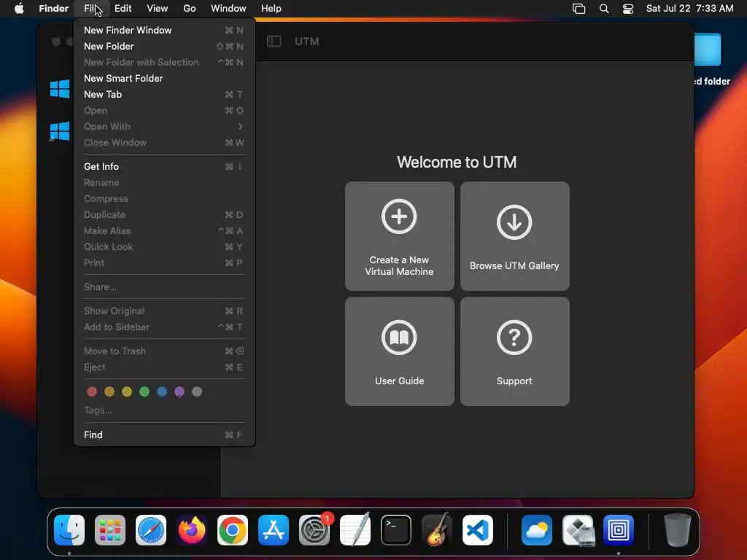The width and height of the screenshot is (747, 560).
Task: Open the Trash in the Dock
Action: point(678,530)
